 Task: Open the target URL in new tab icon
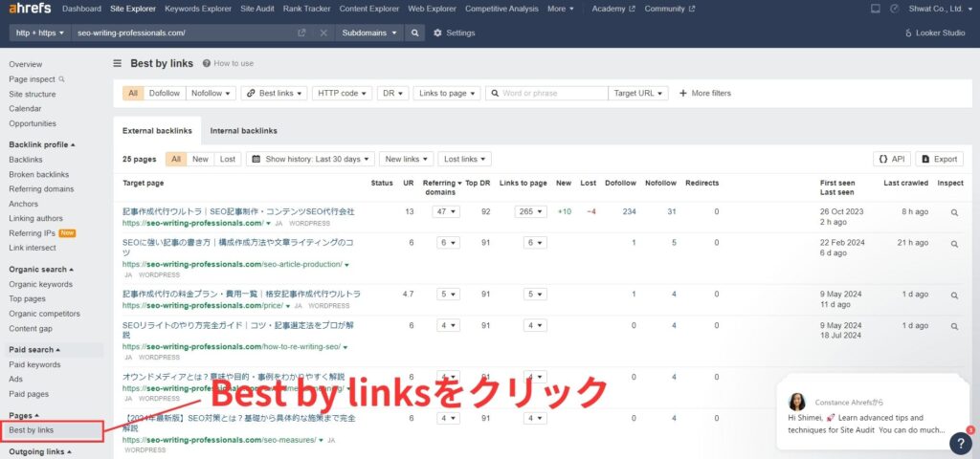(301, 33)
